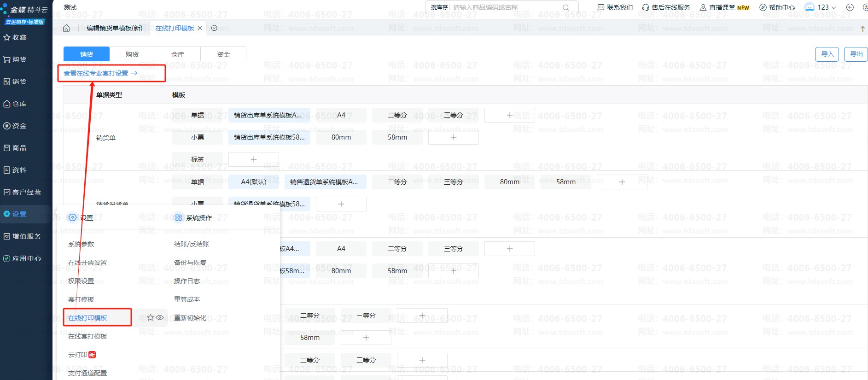The height and width of the screenshot is (380, 868).
Task: Click the back arrow circle icon
Action: click(850, 7)
